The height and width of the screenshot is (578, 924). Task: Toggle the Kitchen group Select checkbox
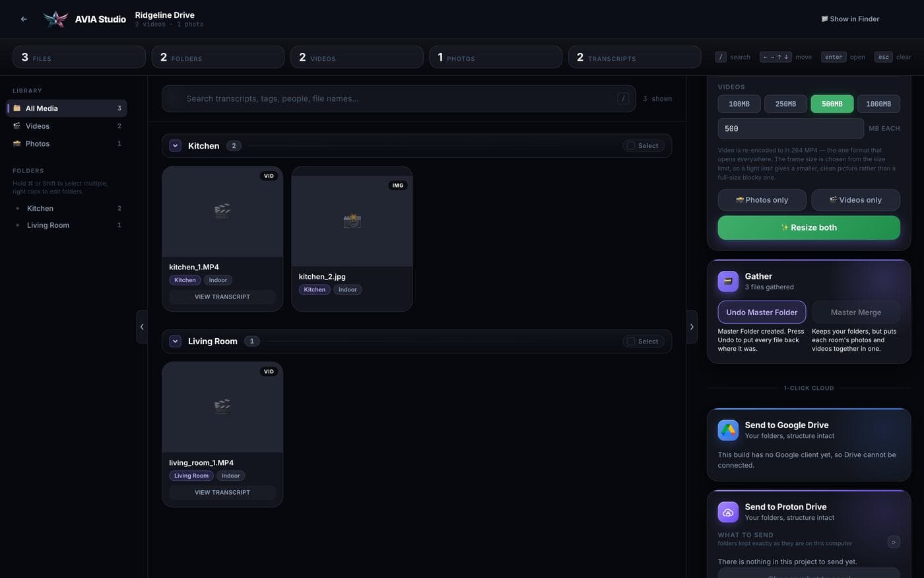click(x=631, y=146)
